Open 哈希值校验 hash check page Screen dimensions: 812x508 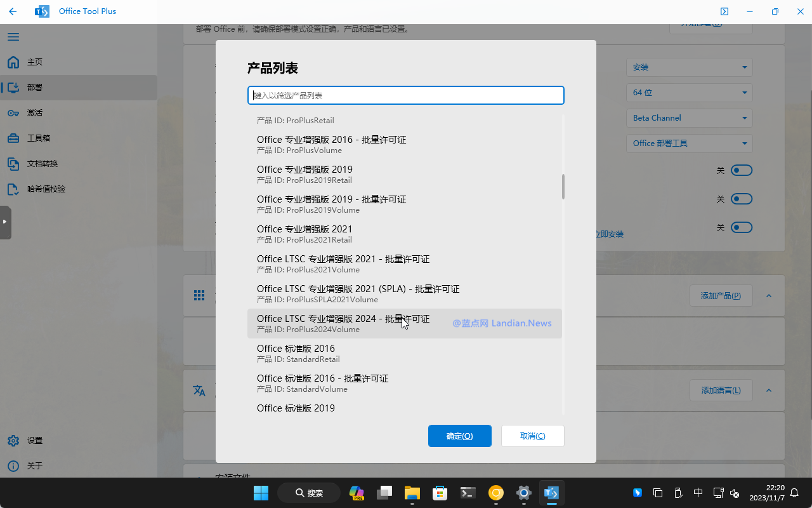46,189
